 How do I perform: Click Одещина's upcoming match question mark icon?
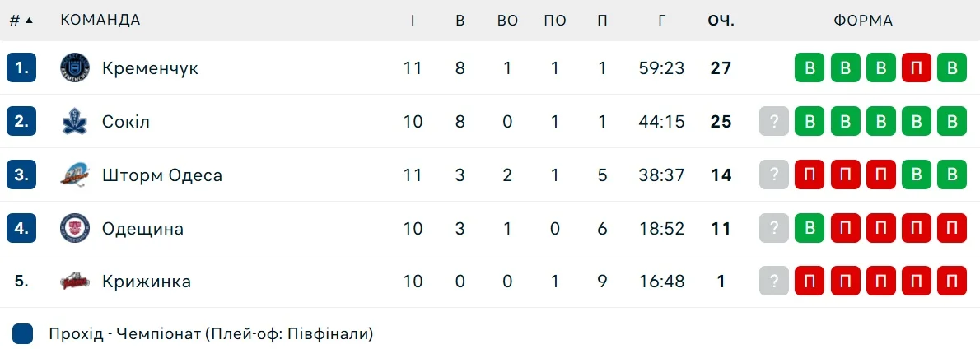tap(774, 229)
